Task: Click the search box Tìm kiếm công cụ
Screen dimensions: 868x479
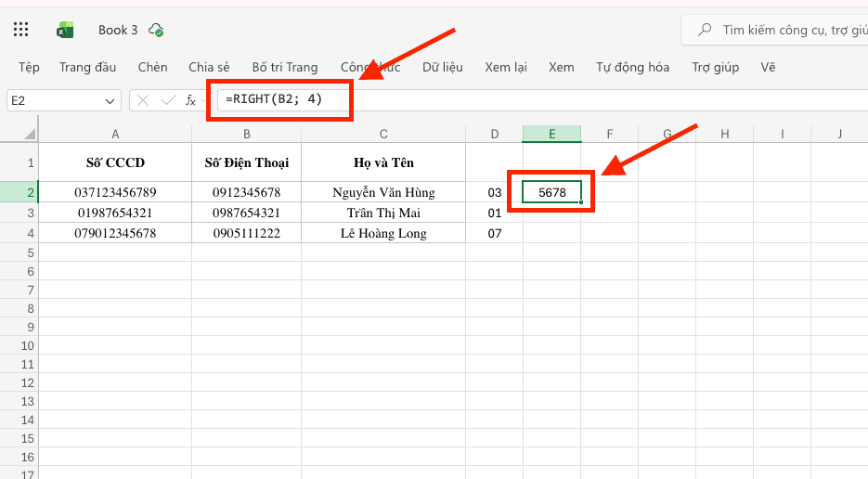Action: [x=775, y=30]
